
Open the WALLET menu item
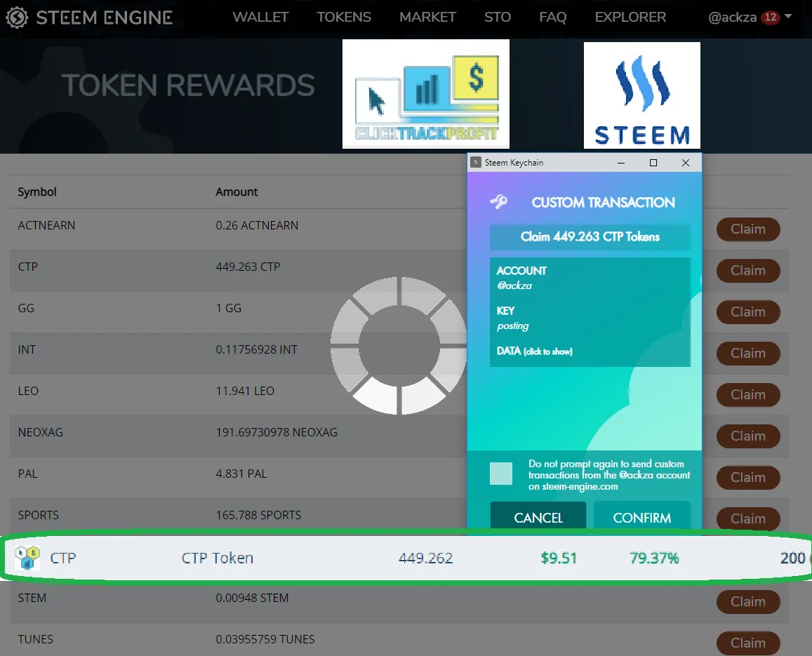260,17
